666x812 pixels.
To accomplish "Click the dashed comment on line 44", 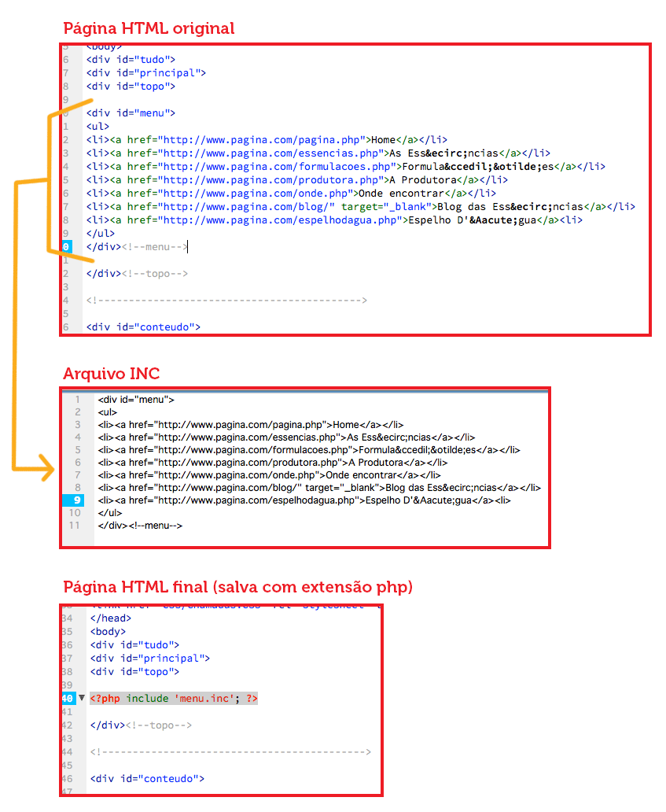I will click(x=230, y=752).
